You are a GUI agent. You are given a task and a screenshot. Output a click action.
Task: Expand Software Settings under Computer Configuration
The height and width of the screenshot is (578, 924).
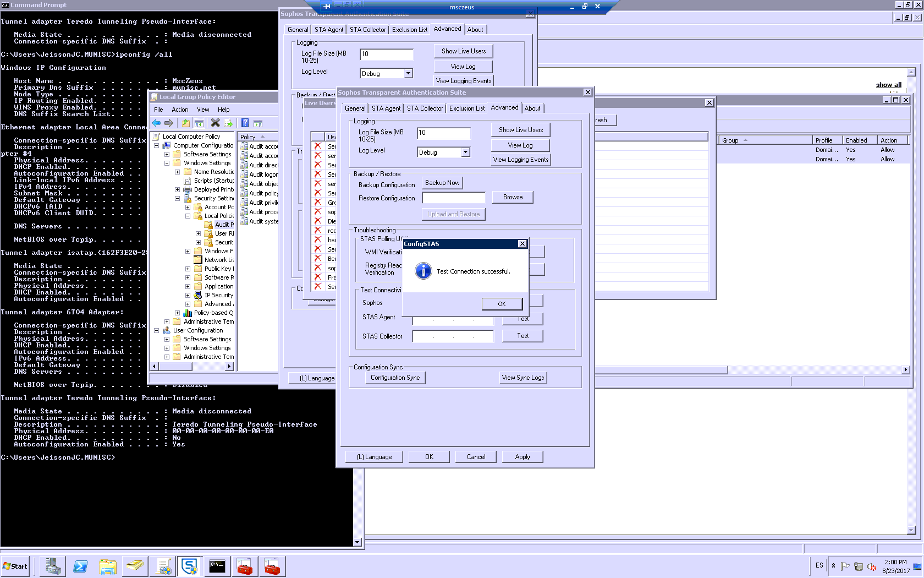[167, 154]
